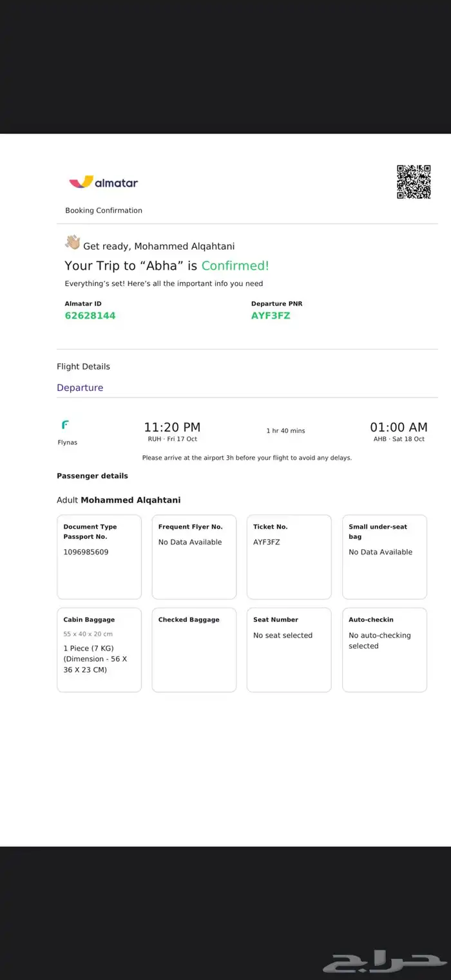
Task: Click the green Confirmed! text
Action: 235,265
